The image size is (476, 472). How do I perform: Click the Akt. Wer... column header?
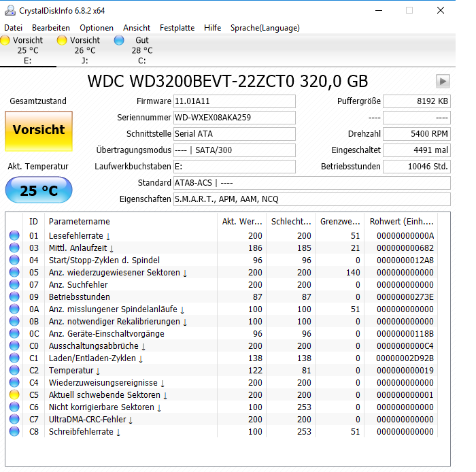point(242,222)
